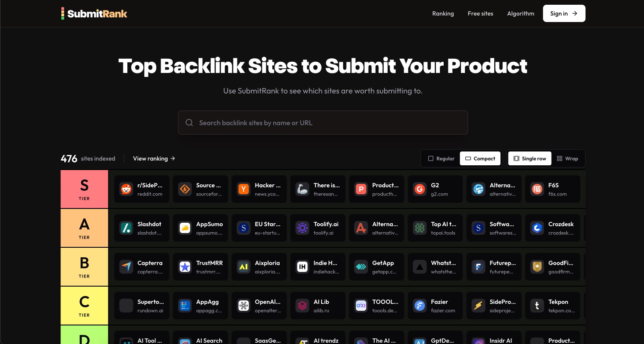The width and height of the screenshot is (644, 344).
Task: Click the Indie Hackers IH icon
Action: [x=303, y=267]
